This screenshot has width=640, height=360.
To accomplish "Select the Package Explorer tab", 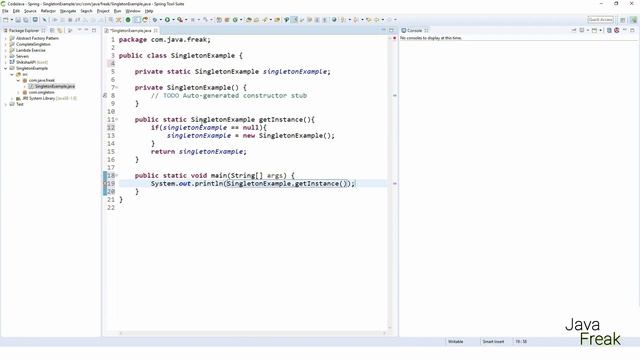I will coord(24,31).
